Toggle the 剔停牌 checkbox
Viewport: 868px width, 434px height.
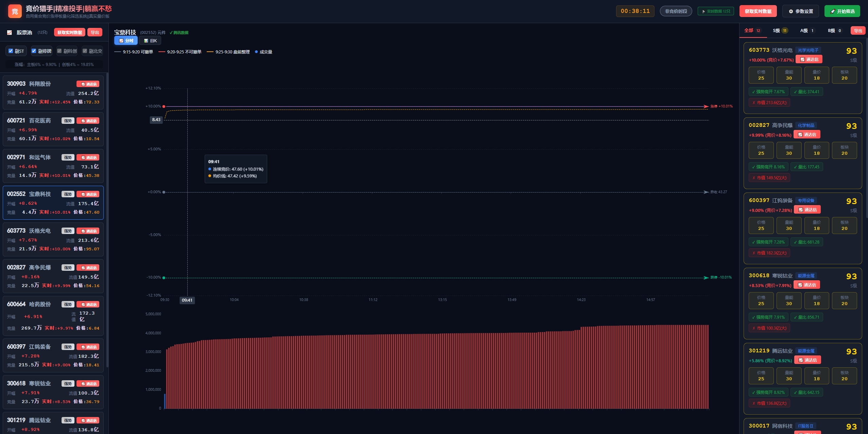[34, 51]
